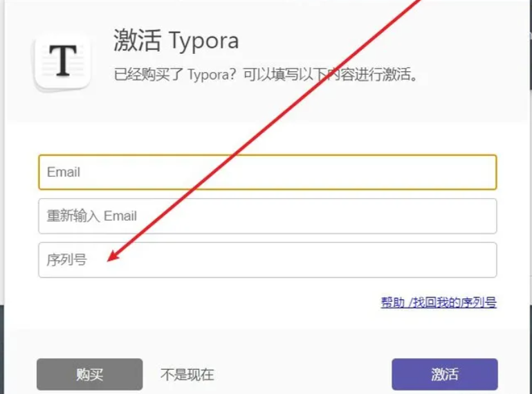Open the 帮助 /找回我的序列号 link
The height and width of the screenshot is (394, 532).
point(439,303)
